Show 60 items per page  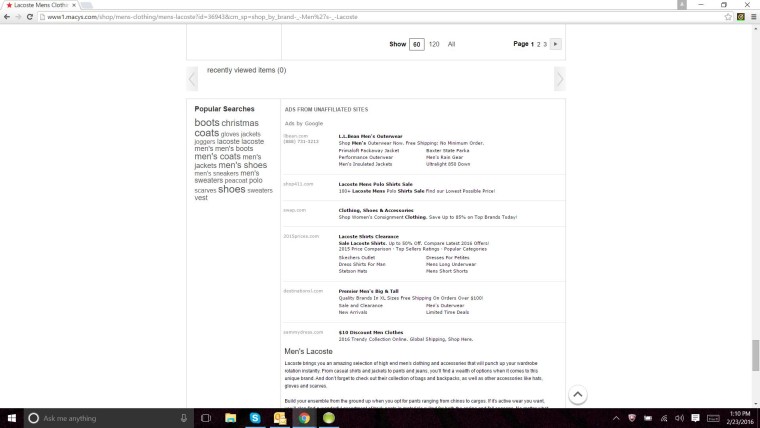click(417, 44)
